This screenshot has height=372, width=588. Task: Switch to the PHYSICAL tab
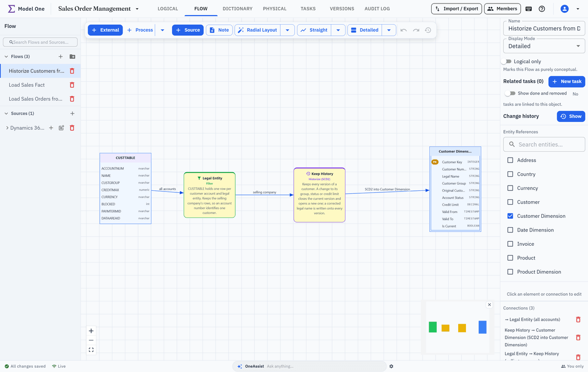coord(275,9)
